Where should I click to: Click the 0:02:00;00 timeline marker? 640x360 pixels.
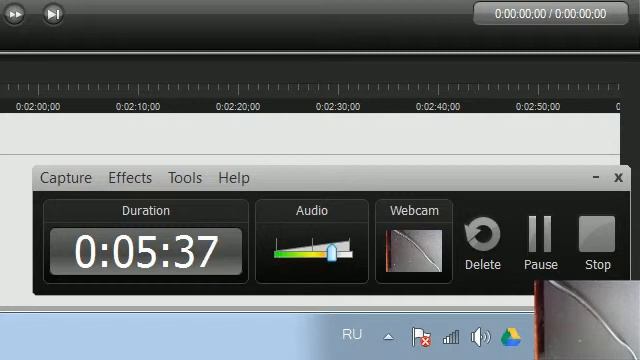tap(38, 107)
